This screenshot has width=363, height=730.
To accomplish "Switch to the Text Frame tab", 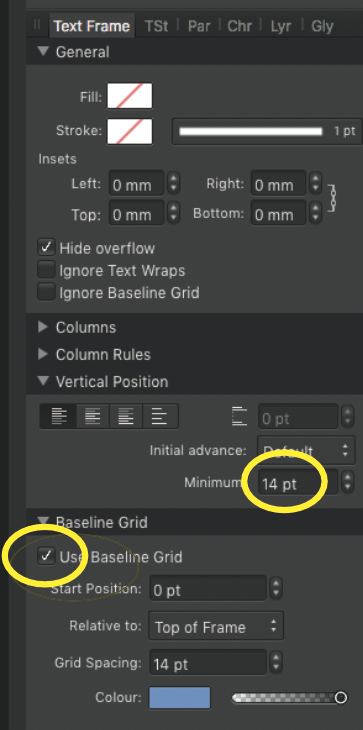I will pyautogui.click(x=92, y=26).
